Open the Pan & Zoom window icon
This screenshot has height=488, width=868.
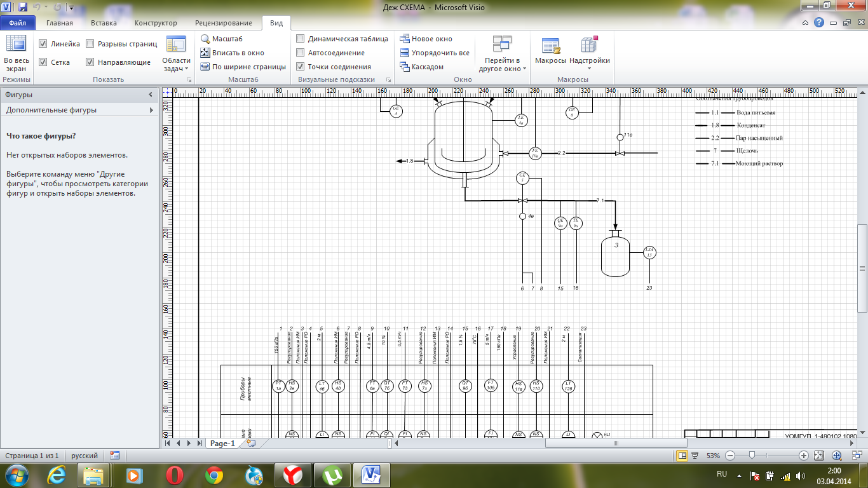click(837, 456)
